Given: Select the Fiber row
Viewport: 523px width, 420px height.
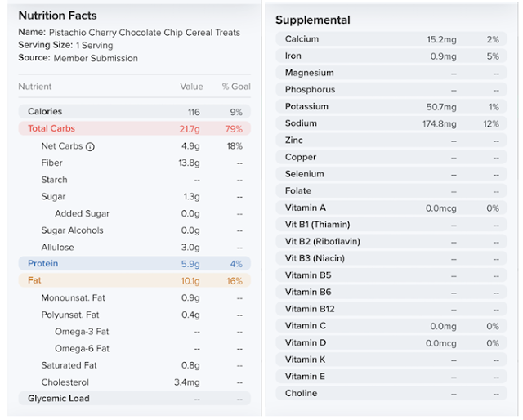Looking at the screenshot, I should [x=135, y=163].
